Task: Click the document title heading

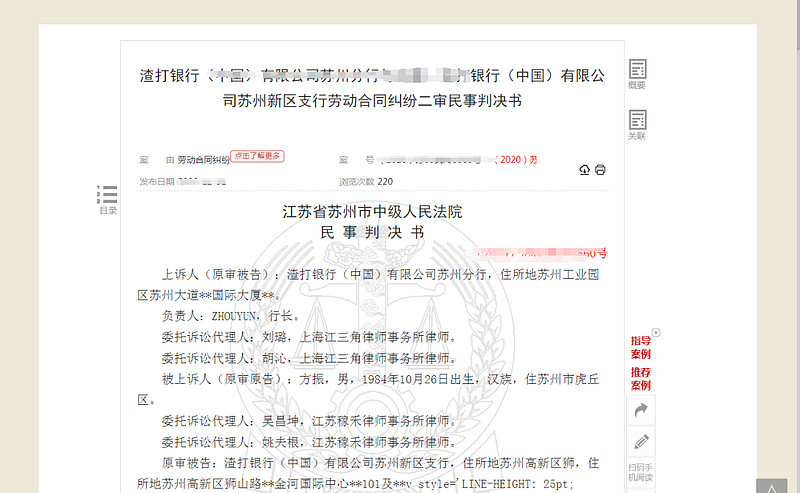Action: click(x=372, y=88)
